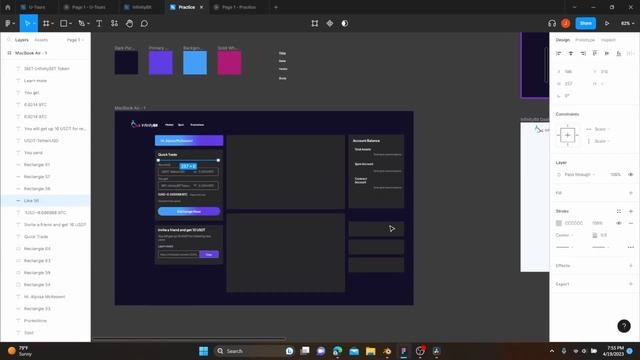The image size is (640, 360).
Task: Switch to the Layers tab
Action: pyautogui.click(x=22, y=40)
